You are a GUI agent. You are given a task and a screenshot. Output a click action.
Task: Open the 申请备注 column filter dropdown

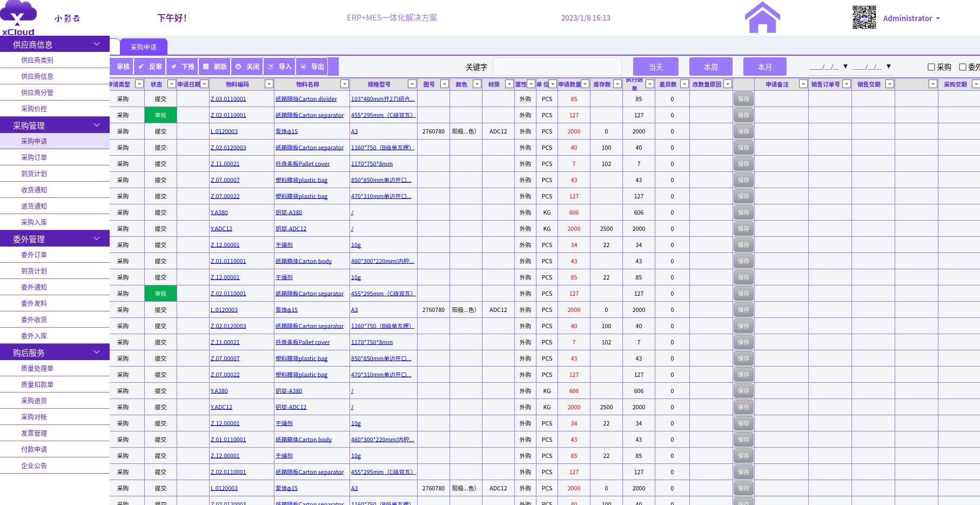click(803, 84)
